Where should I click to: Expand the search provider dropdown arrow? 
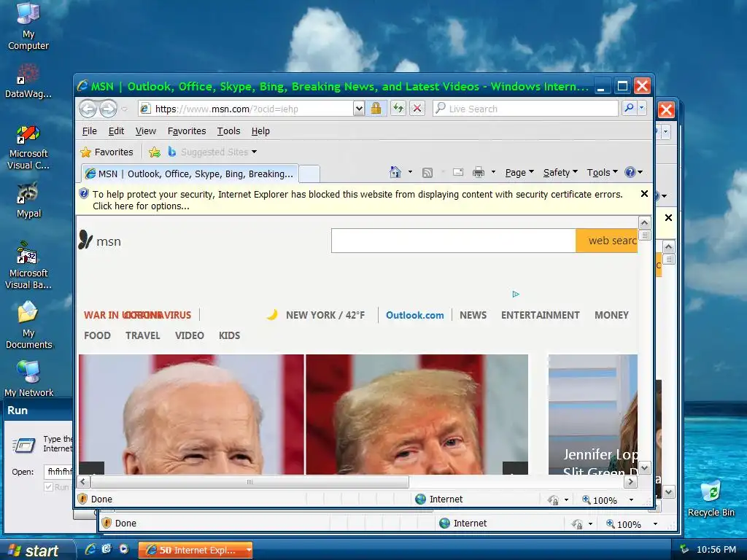coord(642,108)
